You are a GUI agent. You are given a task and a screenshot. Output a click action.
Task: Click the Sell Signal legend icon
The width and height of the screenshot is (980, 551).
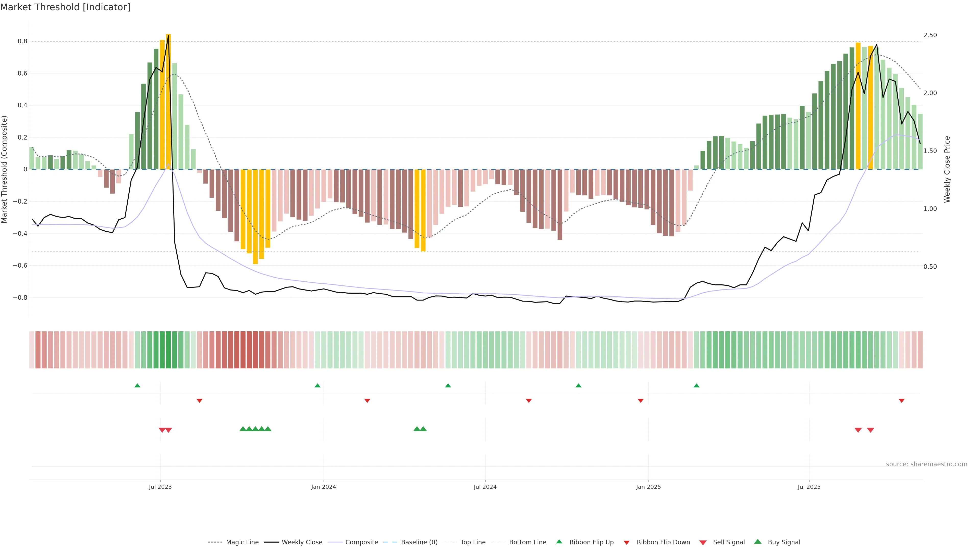pos(703,543)
